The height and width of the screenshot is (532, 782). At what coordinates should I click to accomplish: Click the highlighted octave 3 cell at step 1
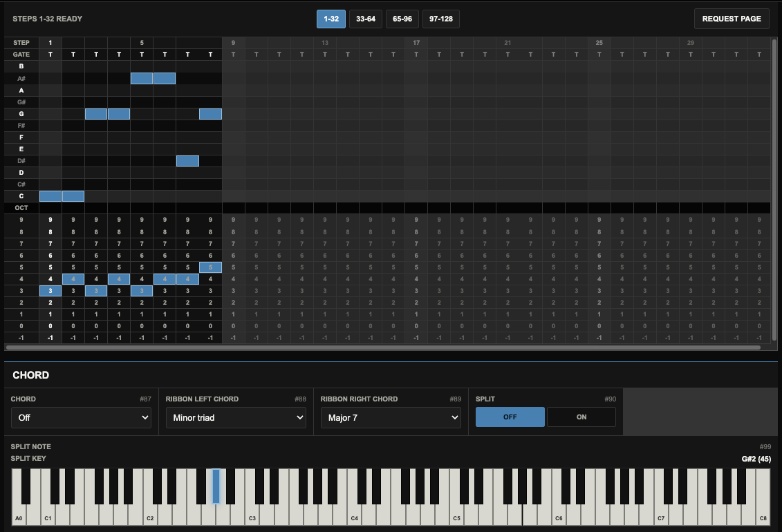pos(50,291)
